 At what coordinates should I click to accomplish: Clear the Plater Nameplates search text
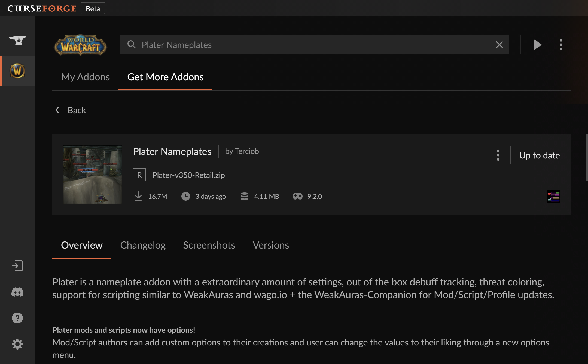pyautogui.click(x=499, y=45)
